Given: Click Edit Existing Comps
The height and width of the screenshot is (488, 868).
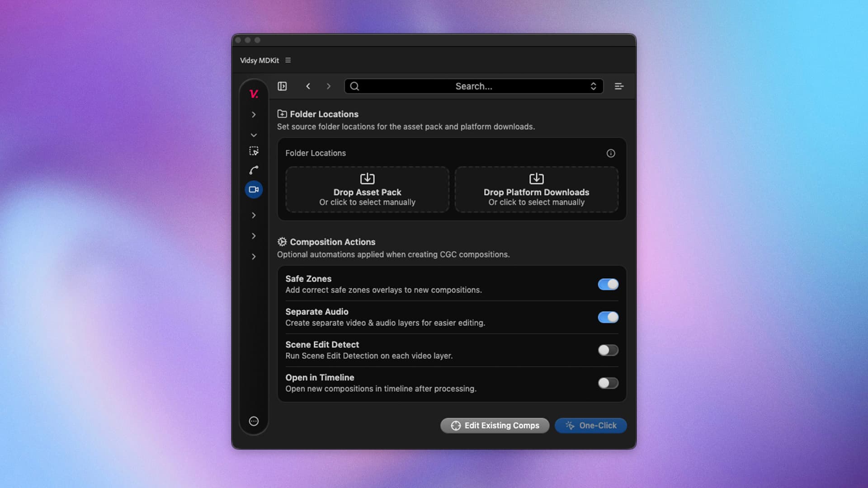Looking at the screenshot, I should coord(495,425).
